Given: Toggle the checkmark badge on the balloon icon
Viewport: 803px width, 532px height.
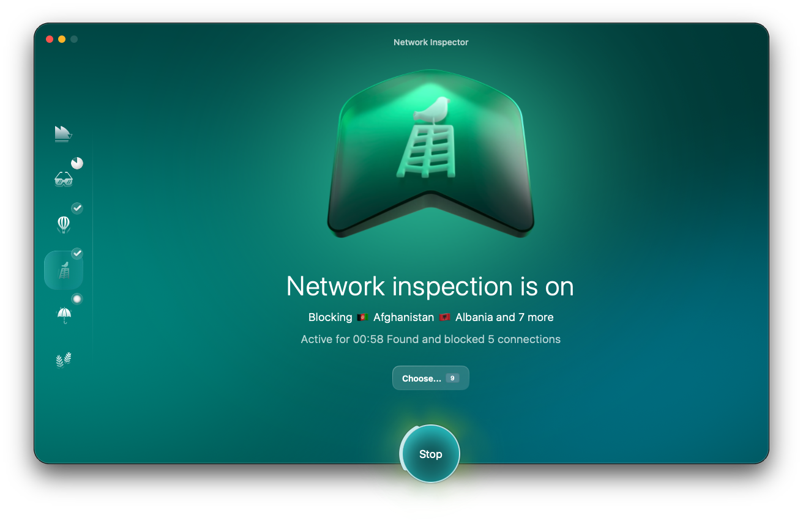Looking at the screenshot, I should pyautogui.click(x=77, y=208).
